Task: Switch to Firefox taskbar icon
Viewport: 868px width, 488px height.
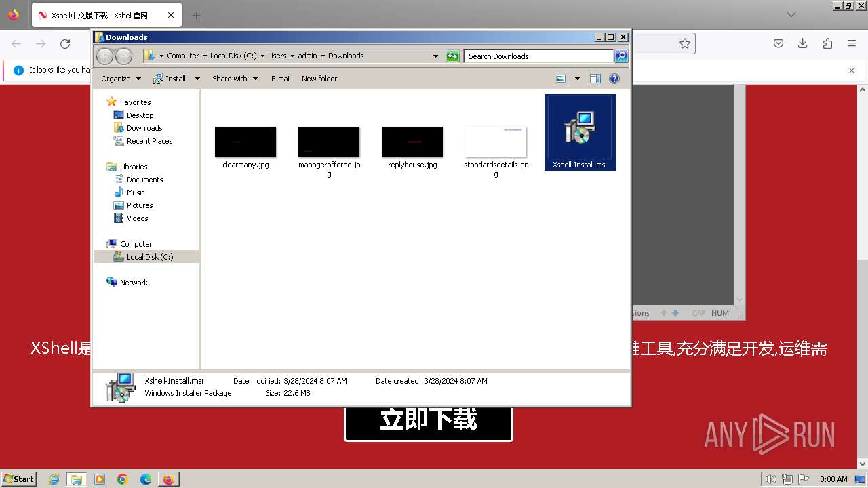Action: pyautogui.click(x=168, y=479)
